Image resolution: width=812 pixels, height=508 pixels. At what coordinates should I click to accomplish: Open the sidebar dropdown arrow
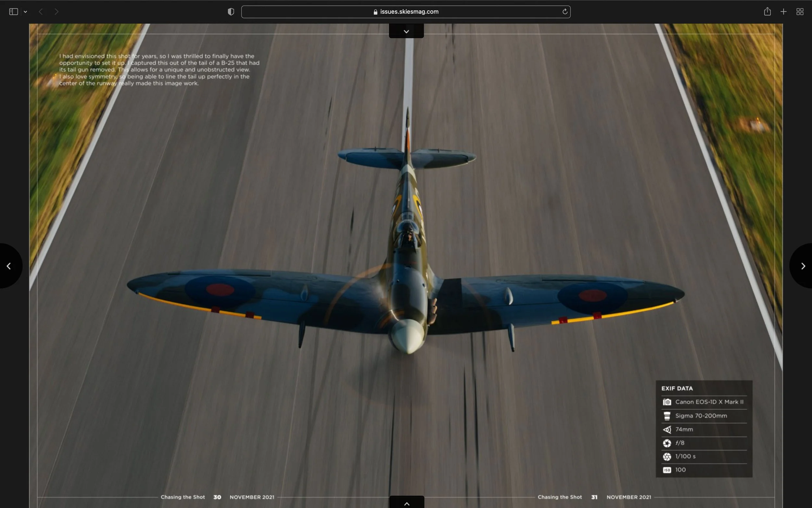[25, 12]
